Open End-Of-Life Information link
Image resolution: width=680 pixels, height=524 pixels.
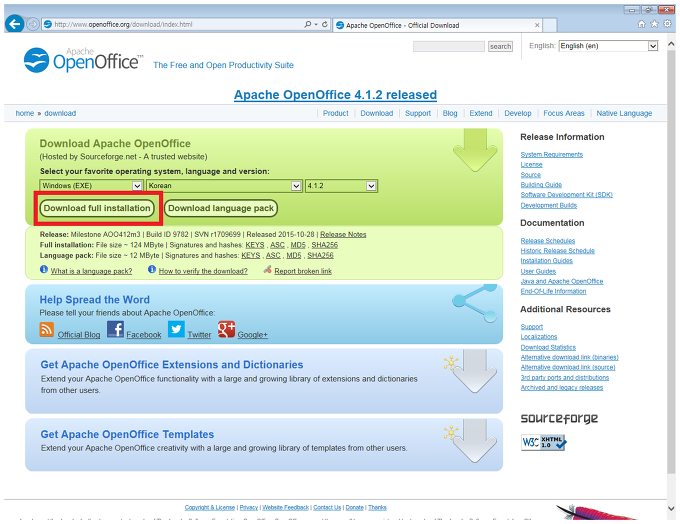(553, 291)
